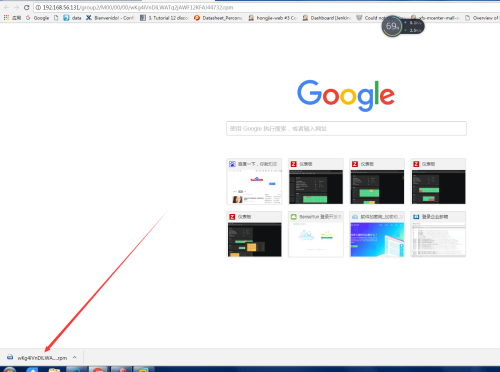Open the Windows Start menu
This screenshot has height=372, width=500.
(x=9, y=370)
